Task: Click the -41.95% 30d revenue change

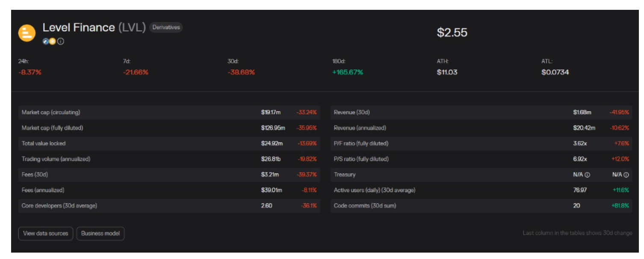Action: [x=619, y=112]
